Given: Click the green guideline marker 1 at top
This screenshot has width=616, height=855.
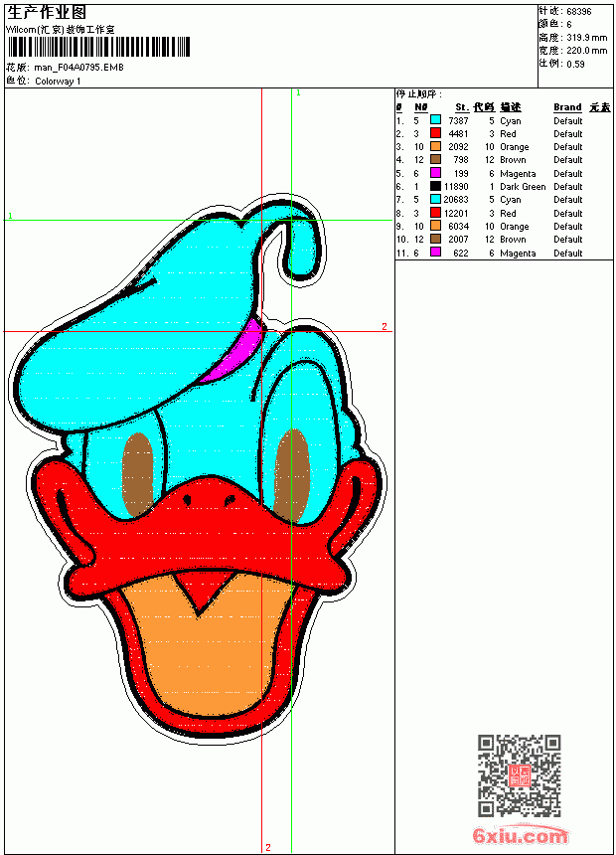Looking at the screenshot, I should pos(298,92).
